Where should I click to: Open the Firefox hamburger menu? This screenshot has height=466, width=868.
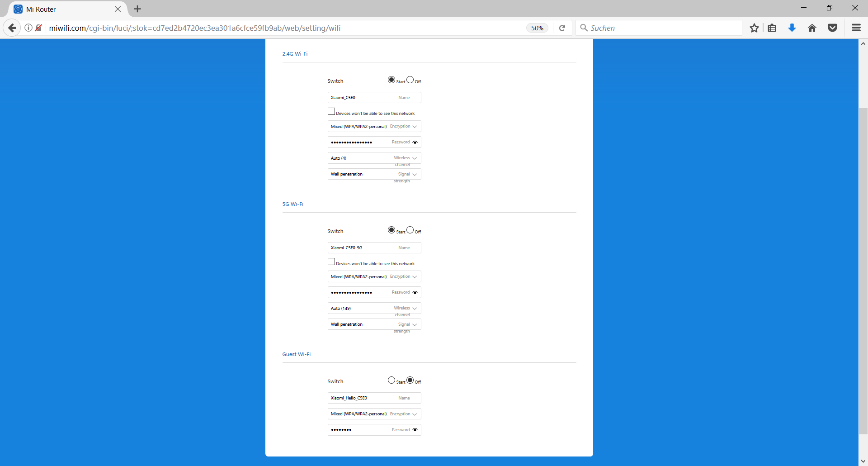click(x=856, y=28)
